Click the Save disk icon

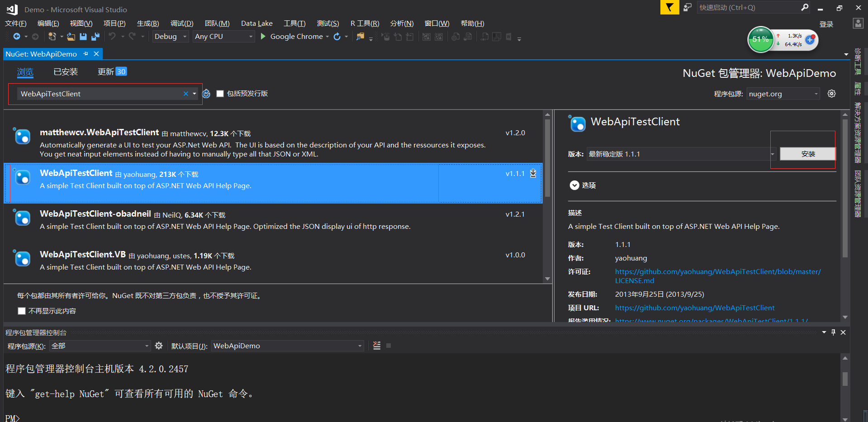point(83,37)
